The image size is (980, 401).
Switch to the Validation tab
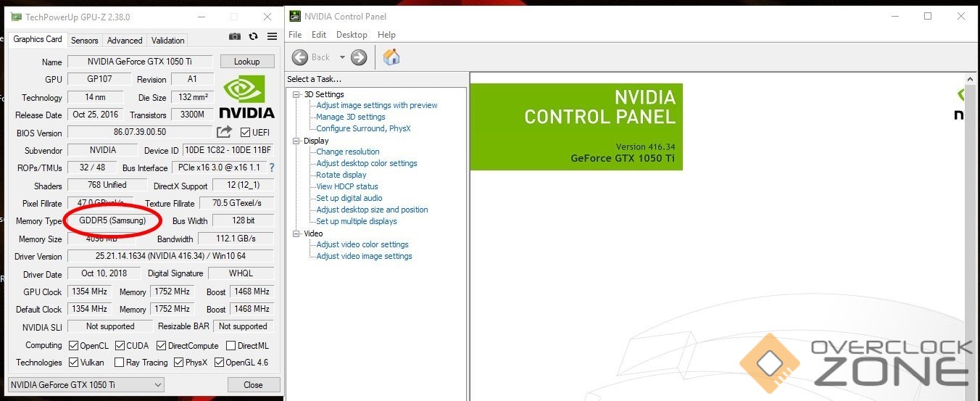click(x=168, y=41)
